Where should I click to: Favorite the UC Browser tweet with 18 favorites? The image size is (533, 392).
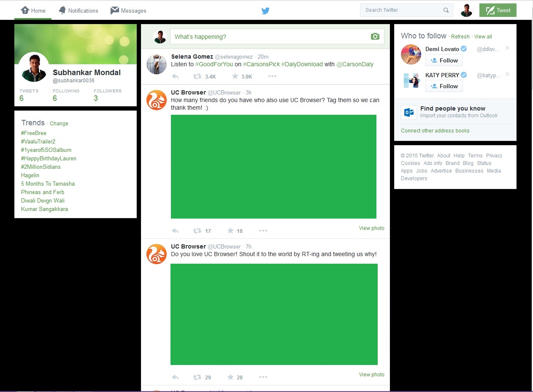coord(230,230)
